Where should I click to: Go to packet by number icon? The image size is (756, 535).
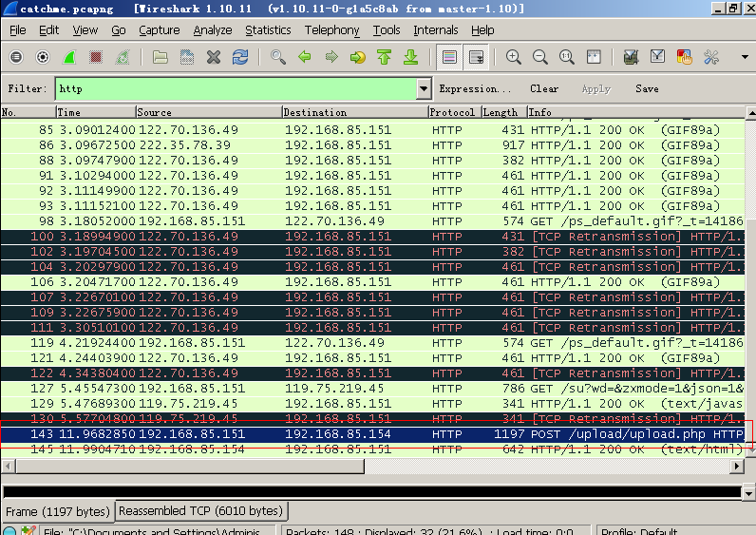point(358,57)
